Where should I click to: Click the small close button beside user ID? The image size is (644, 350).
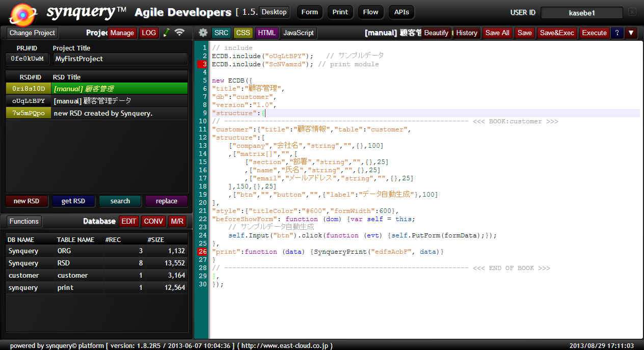pos(632,12)
